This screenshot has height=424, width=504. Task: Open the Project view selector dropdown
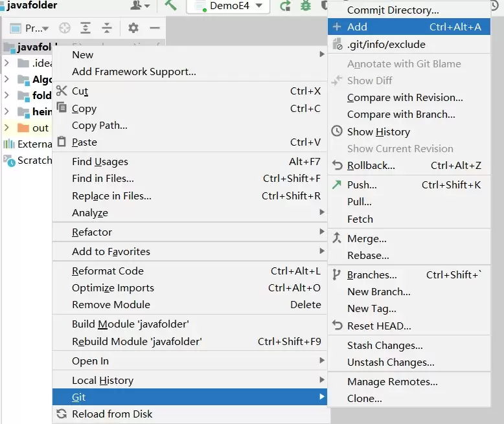pyautogui.click(x=30, y=28)
